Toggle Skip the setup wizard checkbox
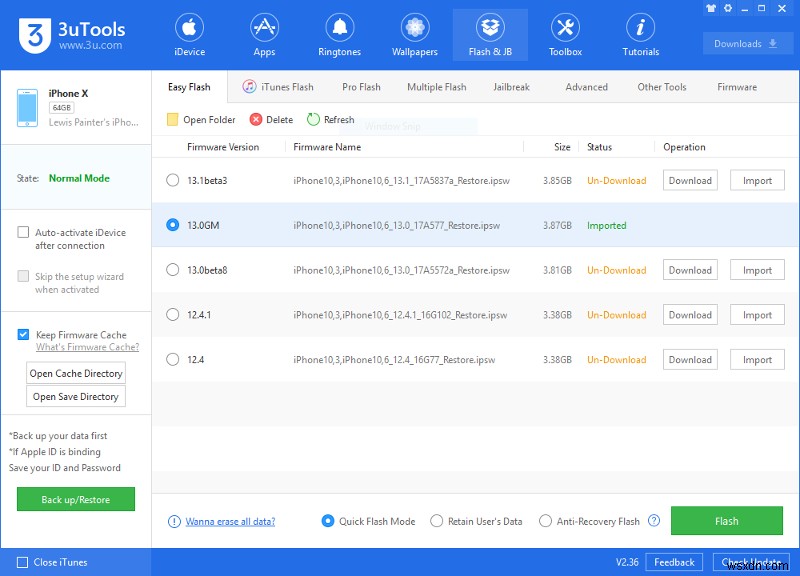The height and width of the screenshot is (576, 800). click(23, 276)
